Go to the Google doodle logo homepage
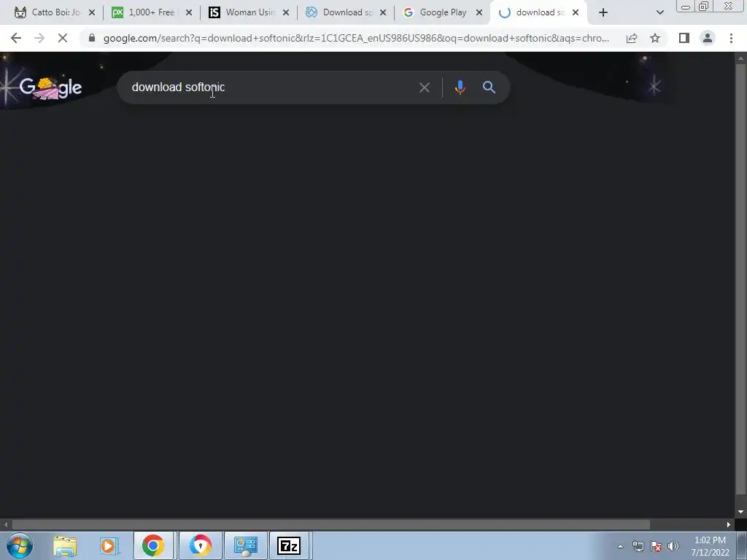 point(50,87)
